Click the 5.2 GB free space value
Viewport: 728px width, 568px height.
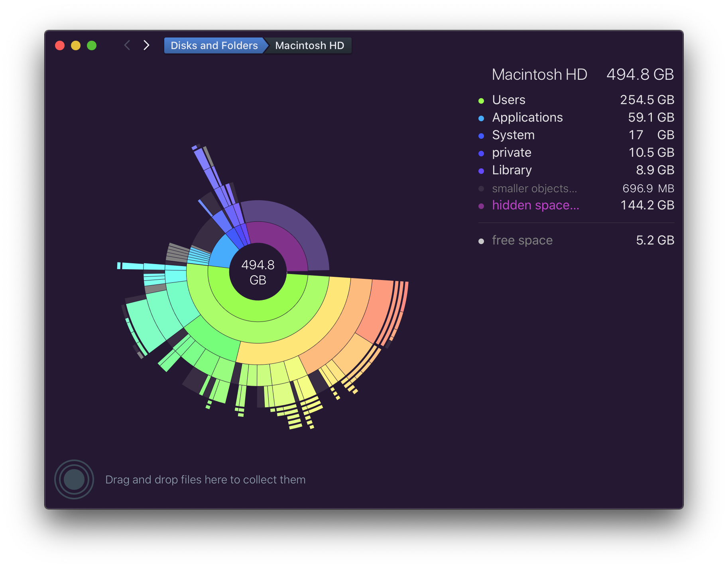(655, 240)
